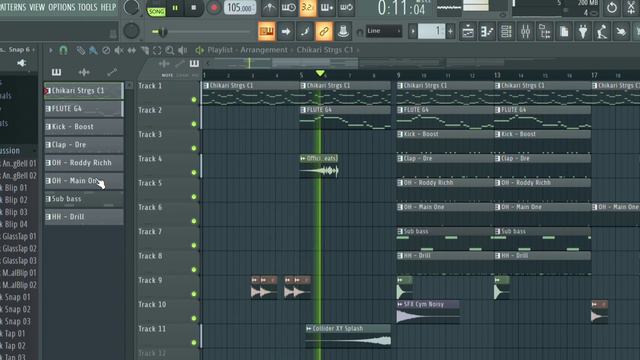The height and width of the screenshot is (360, 640).
Task: Select the playlist Delete tool
Action: [x=106, y=51]
